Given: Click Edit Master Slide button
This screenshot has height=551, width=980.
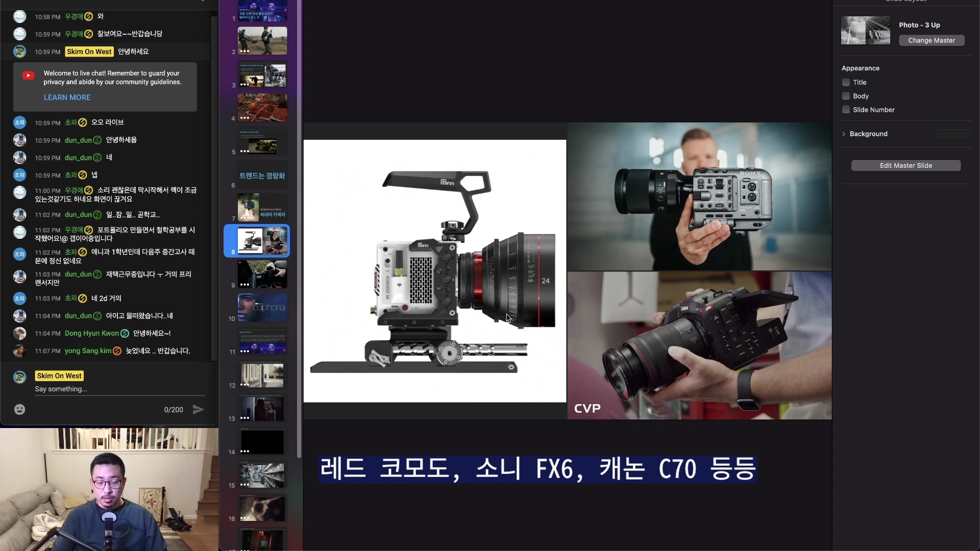Looking at the screenshot, I should pyautogui.click(x=906, y=165).
